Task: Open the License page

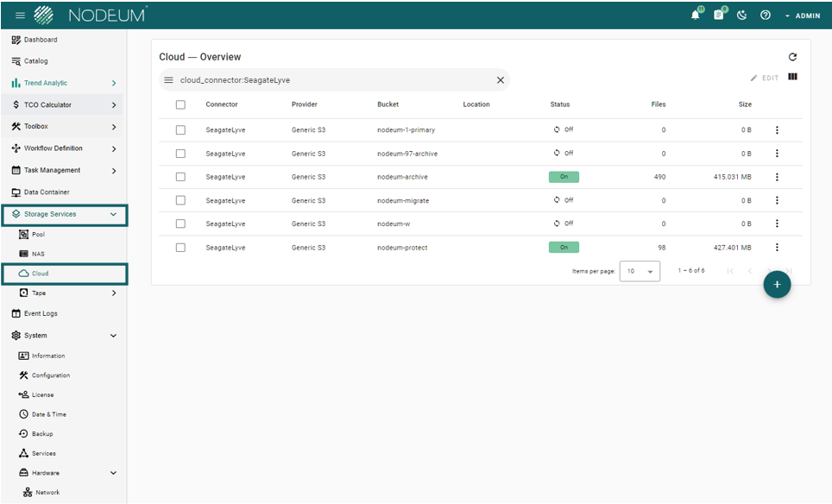Action: point(42,394)
